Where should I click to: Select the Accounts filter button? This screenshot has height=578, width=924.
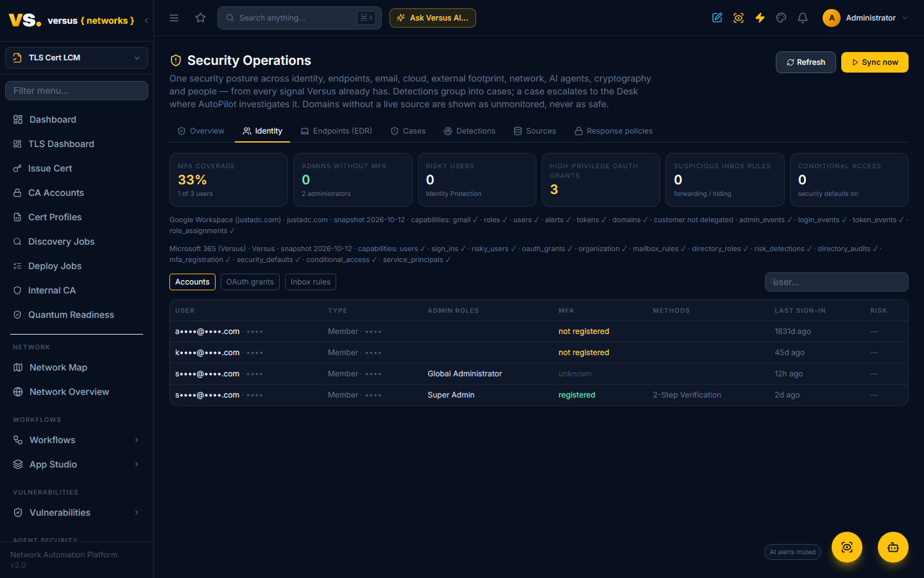coord(193,282)
